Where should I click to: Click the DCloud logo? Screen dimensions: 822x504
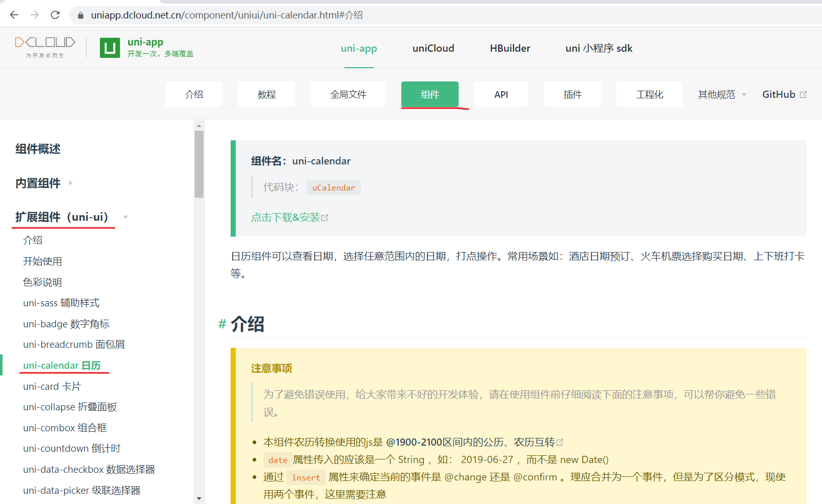click(x=45, y=47)
